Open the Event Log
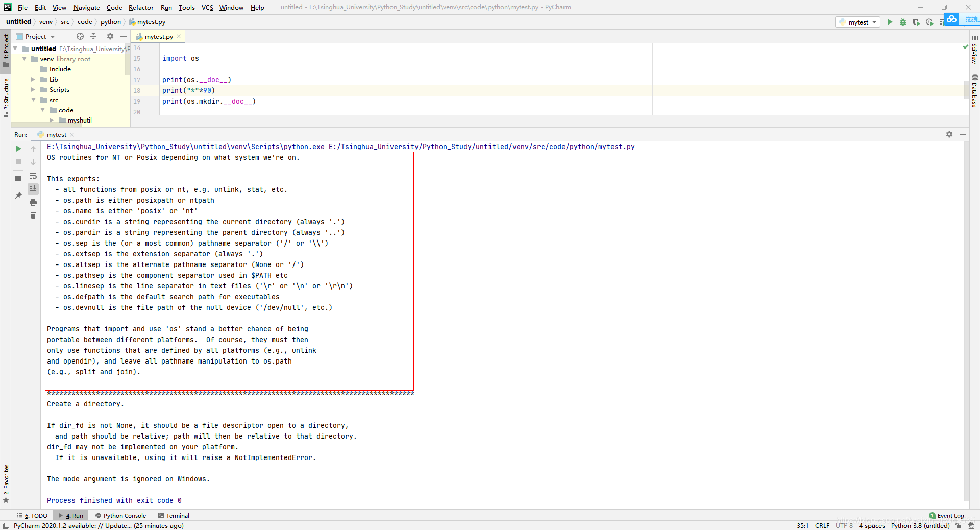Screen dimensions: 980x530 pyautogui.click(x=946, y=516)
